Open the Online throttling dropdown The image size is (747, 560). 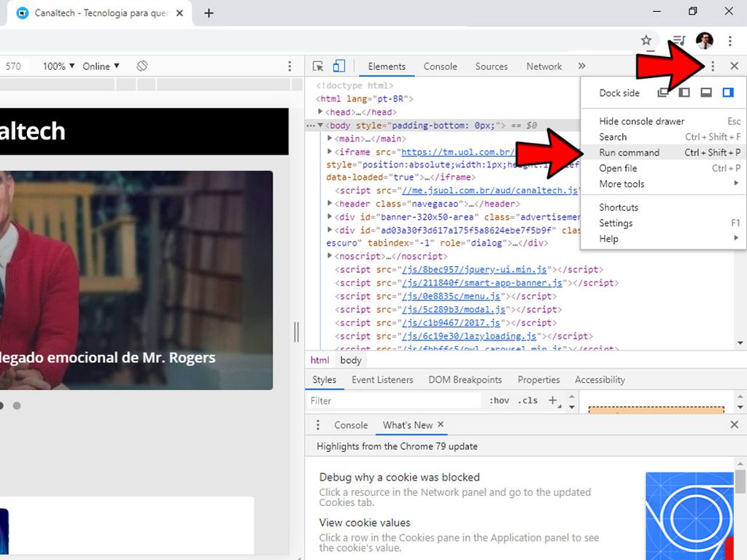click(101, 66)
